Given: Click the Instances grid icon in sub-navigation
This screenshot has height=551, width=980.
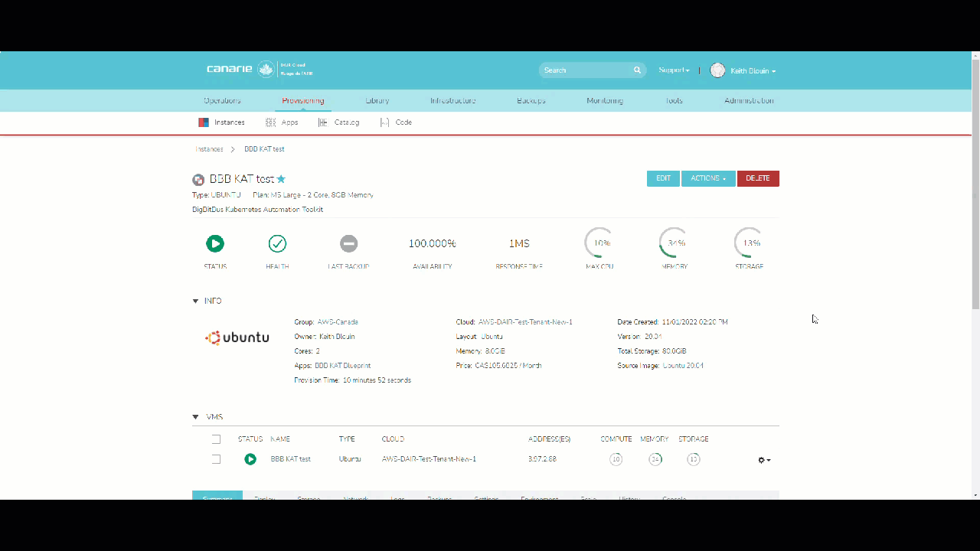Looking at the screenshot, I should pos(204,122).
